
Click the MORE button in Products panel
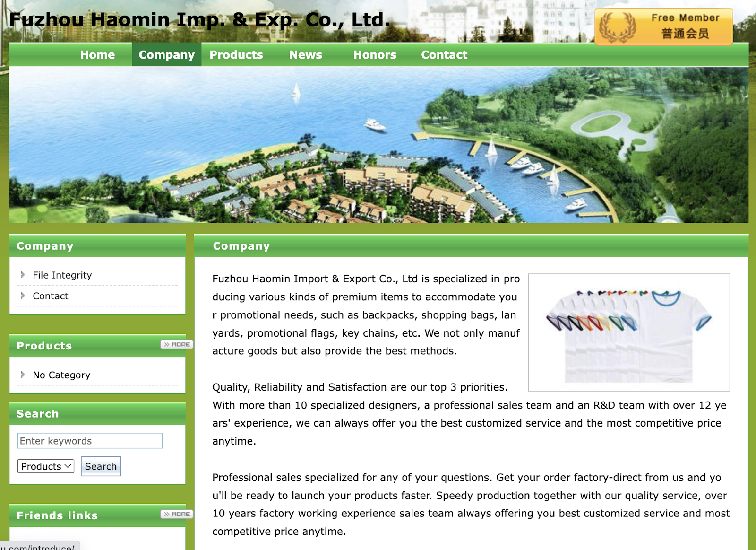(177, 344)
